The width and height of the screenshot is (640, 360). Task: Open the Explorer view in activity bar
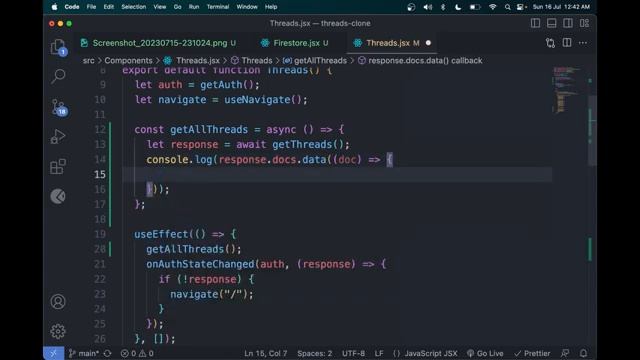coord(58,47)
